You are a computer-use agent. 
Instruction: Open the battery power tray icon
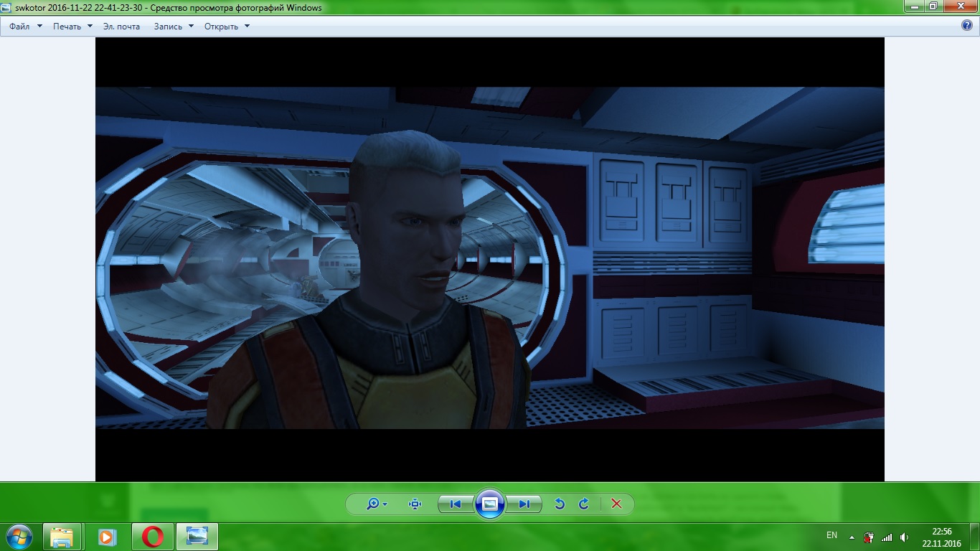tap(869, 537)
